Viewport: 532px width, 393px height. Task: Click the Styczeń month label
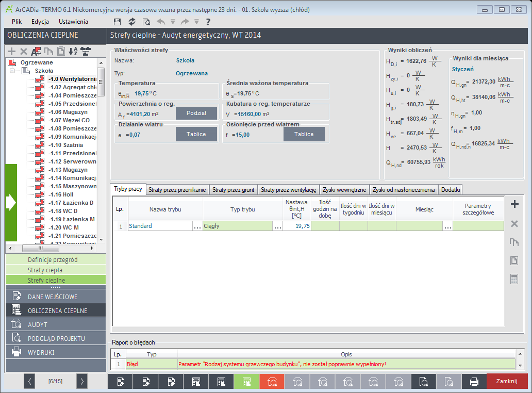tap(462, 69)
